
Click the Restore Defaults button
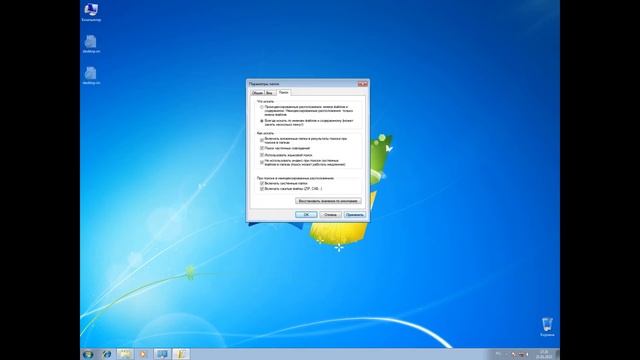pos(328,201)
